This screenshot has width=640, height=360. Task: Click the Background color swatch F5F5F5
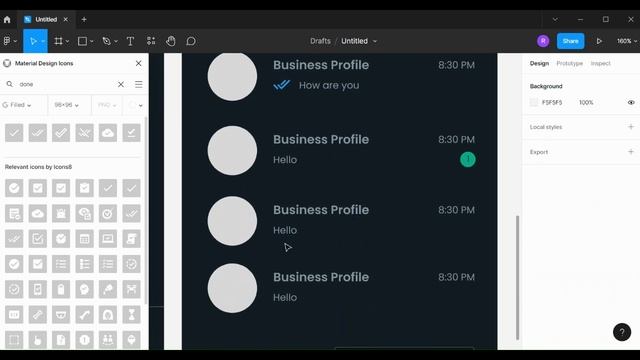(534, 102)
